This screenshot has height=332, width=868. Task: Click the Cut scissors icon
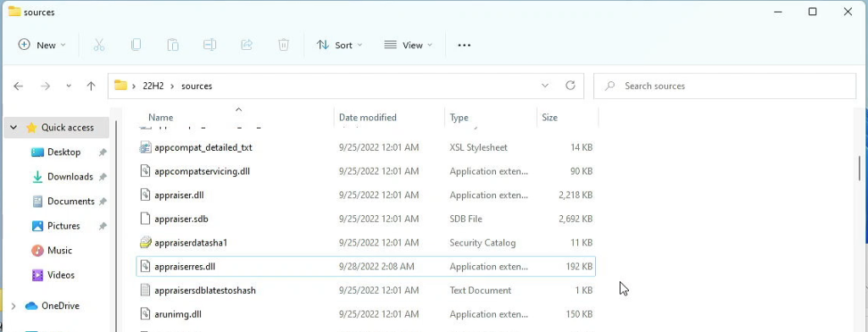99,45
